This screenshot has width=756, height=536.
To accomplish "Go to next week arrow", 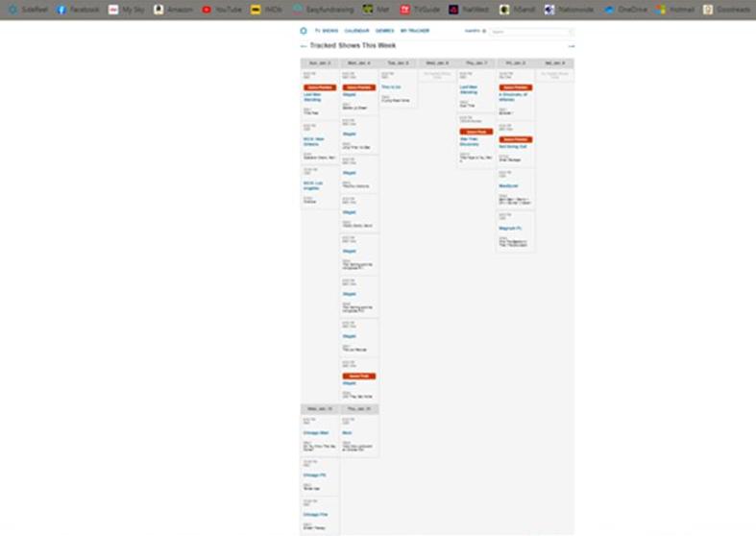I will [571, 46].
